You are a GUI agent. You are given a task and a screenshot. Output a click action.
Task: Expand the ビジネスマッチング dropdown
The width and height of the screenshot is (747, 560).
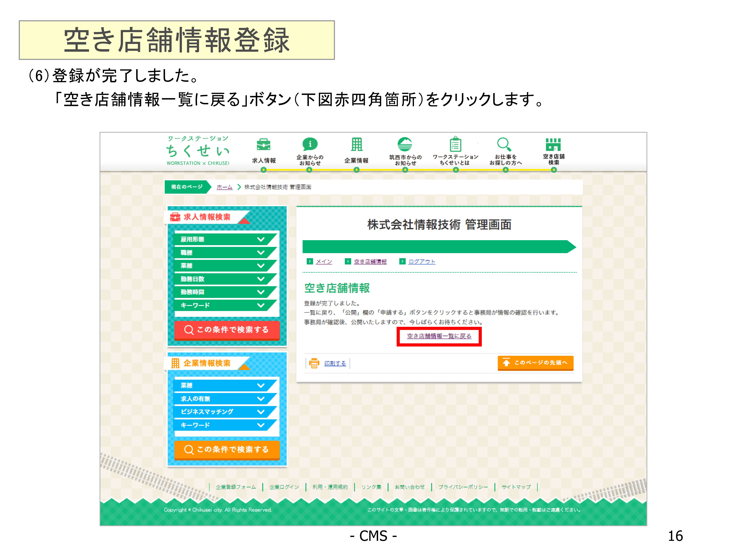point(225,412)
